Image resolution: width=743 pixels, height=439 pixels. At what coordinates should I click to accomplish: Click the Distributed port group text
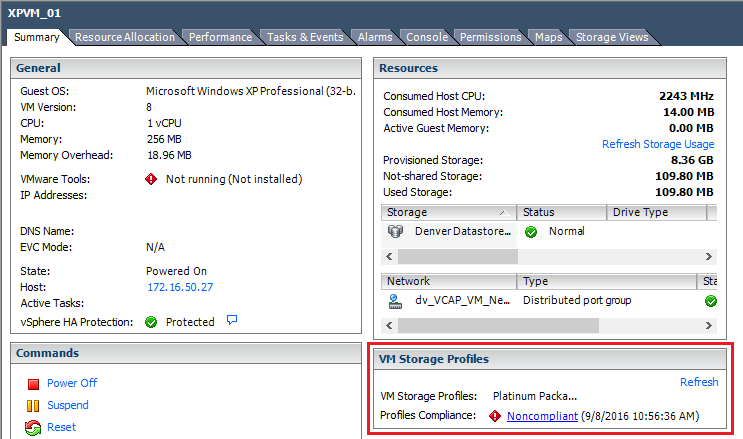coord(577,301)
